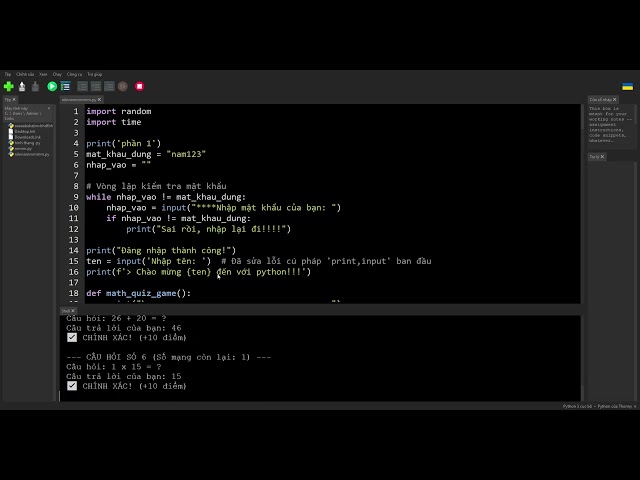640x480 pixels.
Task: Click on code line 'import random'
Action: point(118,111)
